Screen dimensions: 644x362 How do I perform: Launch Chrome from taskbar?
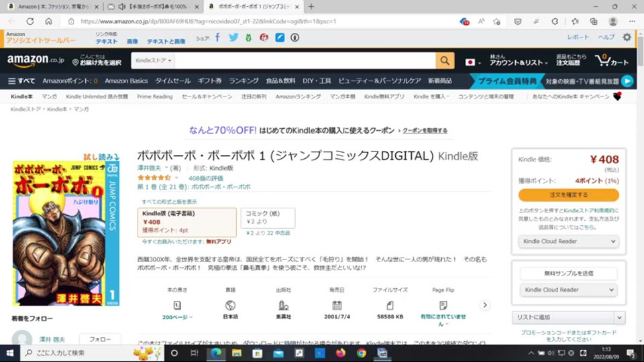coord(362,353)
